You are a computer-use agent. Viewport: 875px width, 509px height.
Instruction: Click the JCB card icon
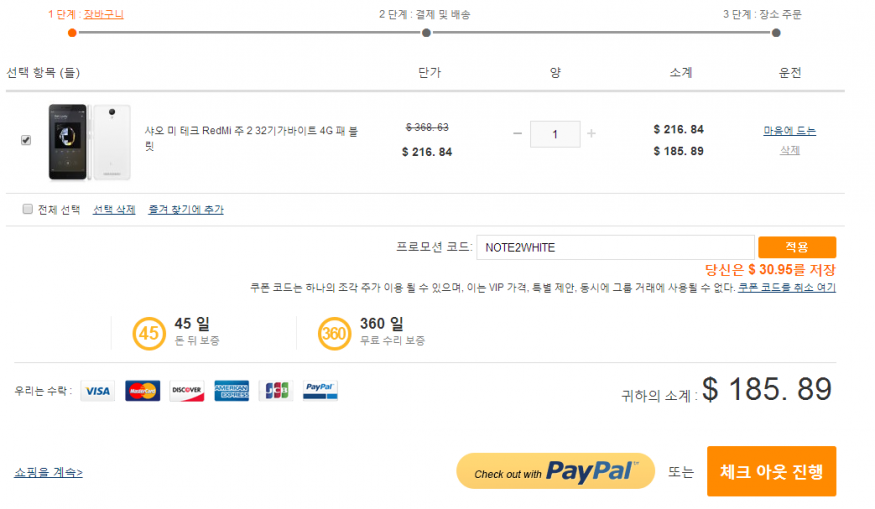(x=275, y=391)
